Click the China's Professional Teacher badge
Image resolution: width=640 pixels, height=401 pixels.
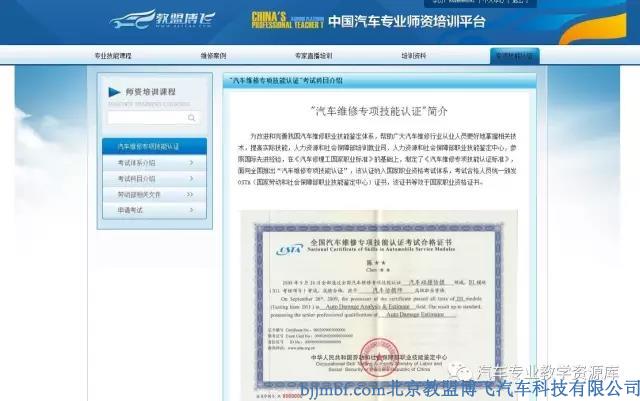click(273, 21)
